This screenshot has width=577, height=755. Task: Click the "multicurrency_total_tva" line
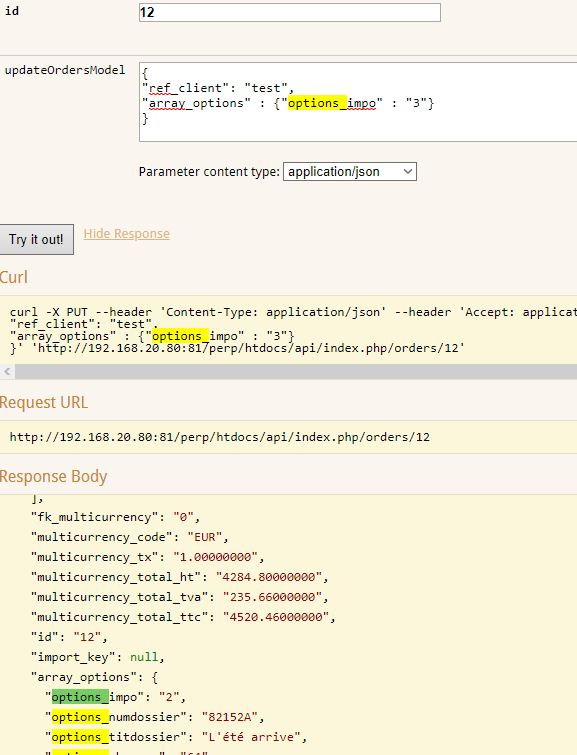click(180, 597)
